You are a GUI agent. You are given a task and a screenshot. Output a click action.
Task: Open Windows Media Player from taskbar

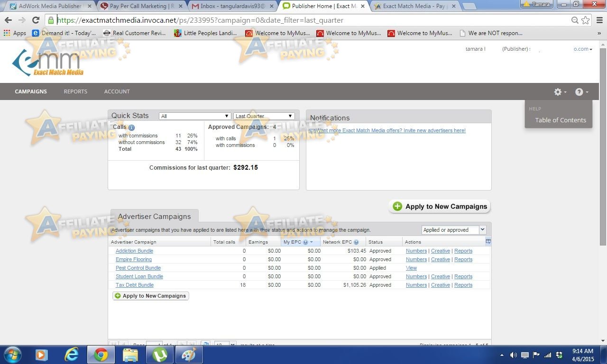(41, 355)
